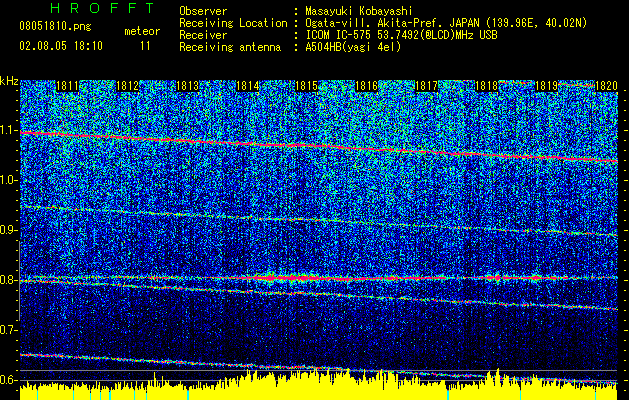Click the kHz axis unit label

click(9, 81)
